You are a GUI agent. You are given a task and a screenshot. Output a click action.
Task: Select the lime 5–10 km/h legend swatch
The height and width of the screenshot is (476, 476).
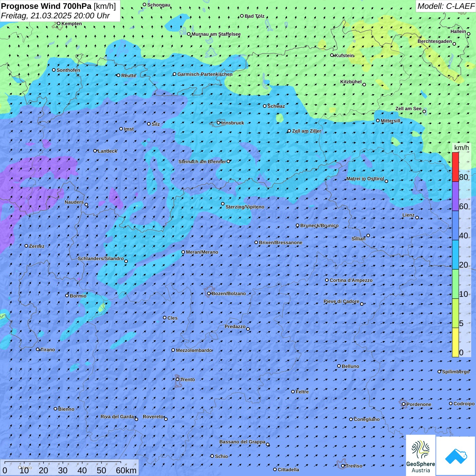coord(455,313)
